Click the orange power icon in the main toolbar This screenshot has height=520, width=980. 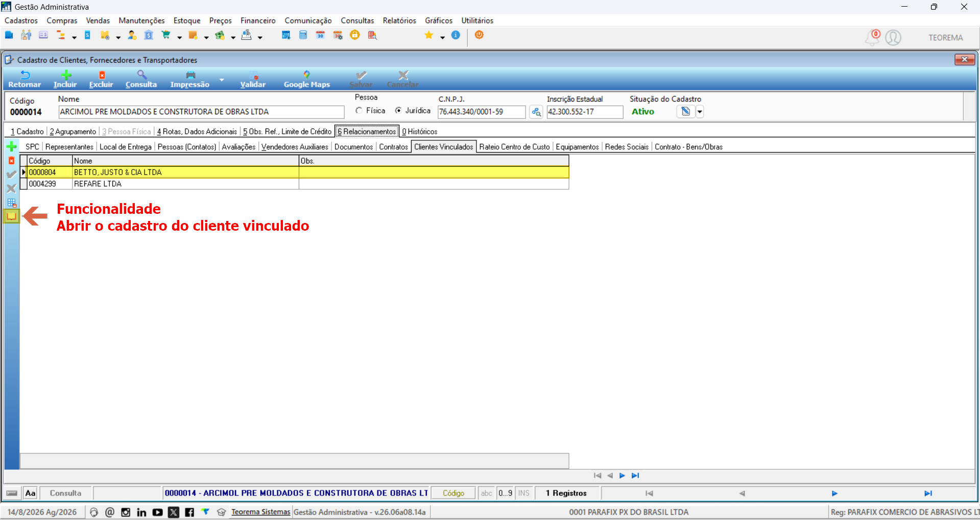click(479, 35)
